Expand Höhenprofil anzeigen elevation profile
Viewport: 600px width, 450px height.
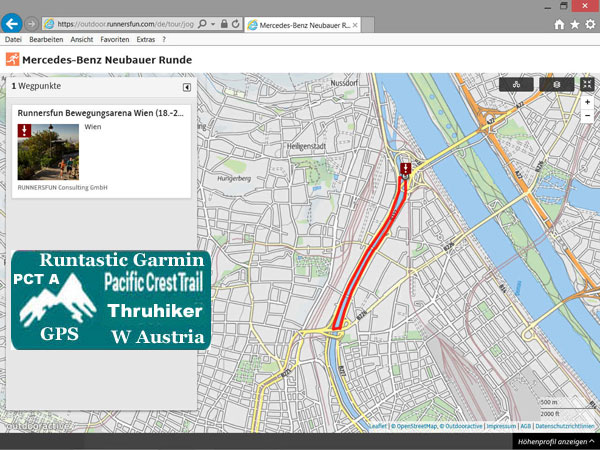pos(556,442)
